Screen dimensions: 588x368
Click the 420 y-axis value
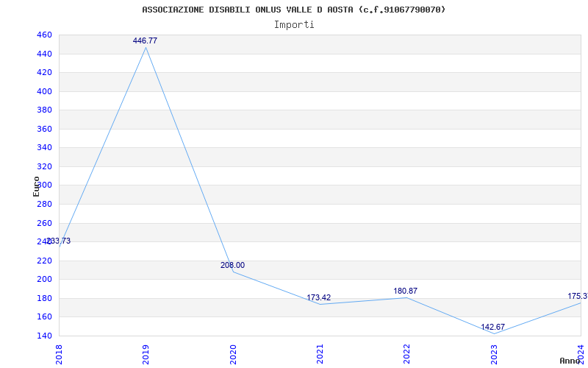click(x=44, y=72)
